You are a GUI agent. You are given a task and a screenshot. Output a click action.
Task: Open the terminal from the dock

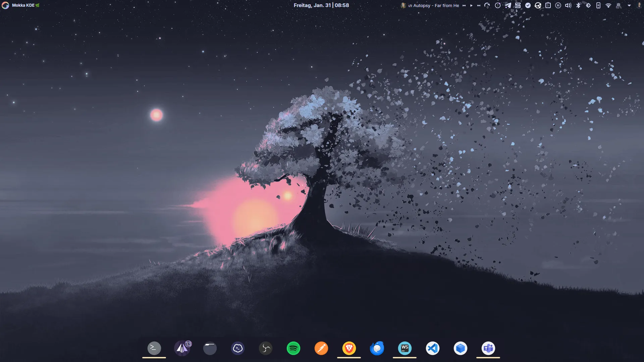(x=154, y=348)
